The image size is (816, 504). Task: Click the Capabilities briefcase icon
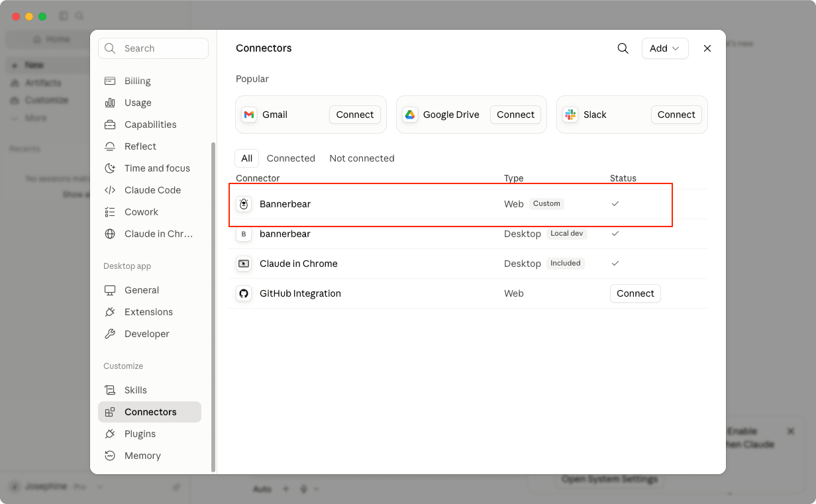[110, 125]
